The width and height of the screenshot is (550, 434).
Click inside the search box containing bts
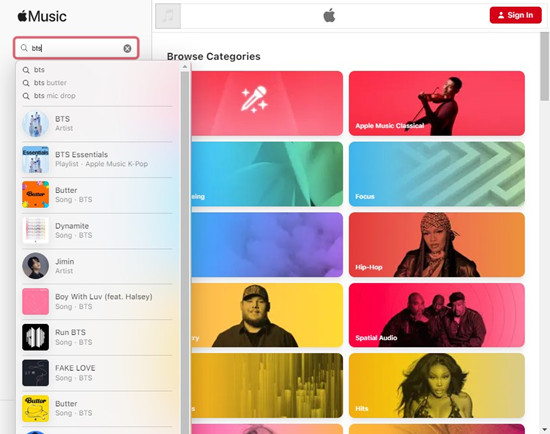[76, 48]
